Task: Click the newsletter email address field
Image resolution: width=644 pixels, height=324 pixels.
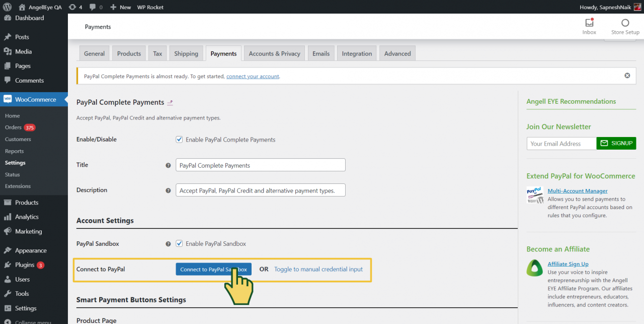Action: (x=561, y=143)
